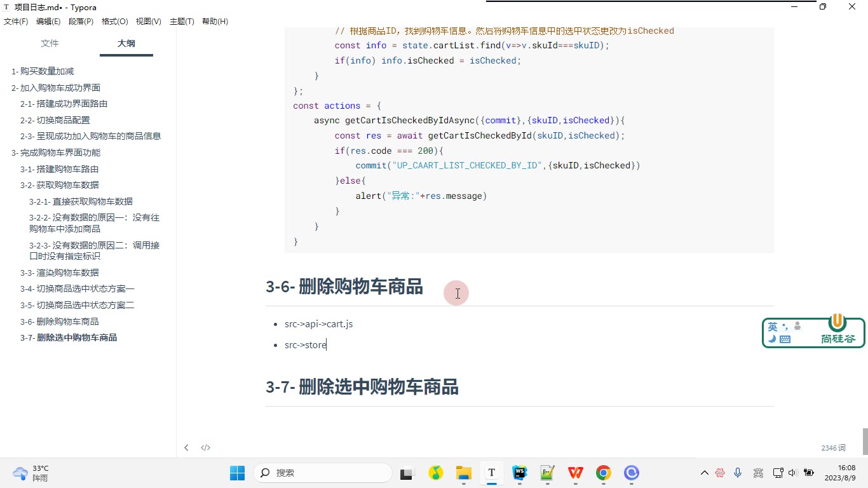868x488 pixels.
Task: Click the taskbar 搜索 search box
Action: point(322,473)
